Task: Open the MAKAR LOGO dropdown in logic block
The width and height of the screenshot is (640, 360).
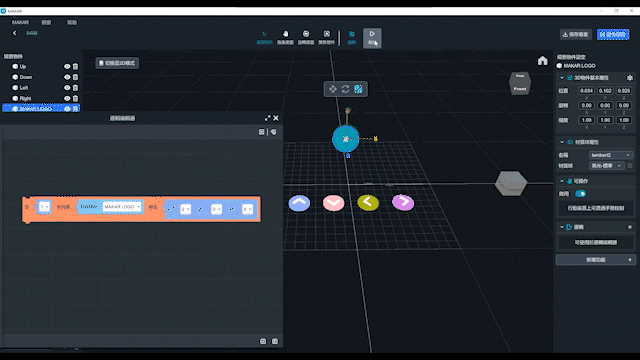Action: tap(122, 207)
